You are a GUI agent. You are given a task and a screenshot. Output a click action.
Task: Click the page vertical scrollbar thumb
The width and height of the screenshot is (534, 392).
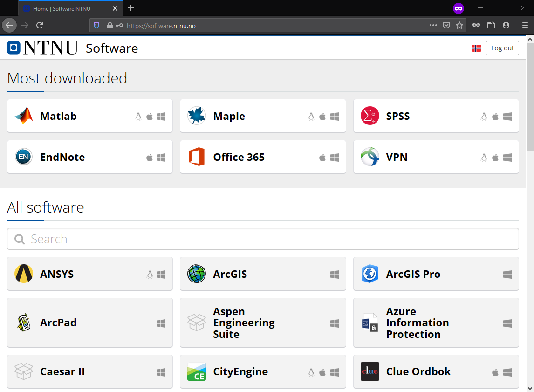530,97
